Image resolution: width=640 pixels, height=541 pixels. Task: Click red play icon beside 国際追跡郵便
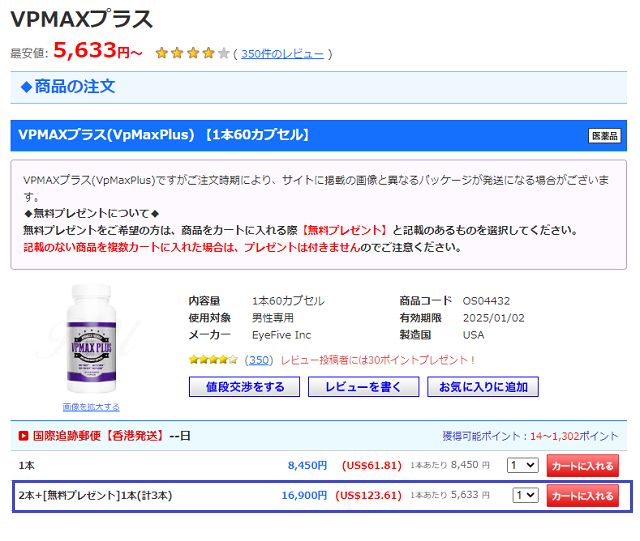coord(24,436)
